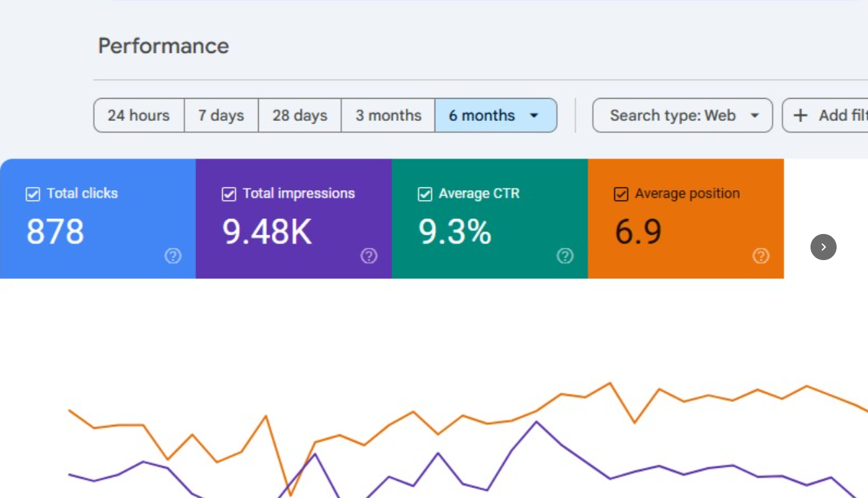Image resolution: width=868 pixels, height=498 pixels.
Task: Open help icon on Total impressions card
Action: (369, 256)
